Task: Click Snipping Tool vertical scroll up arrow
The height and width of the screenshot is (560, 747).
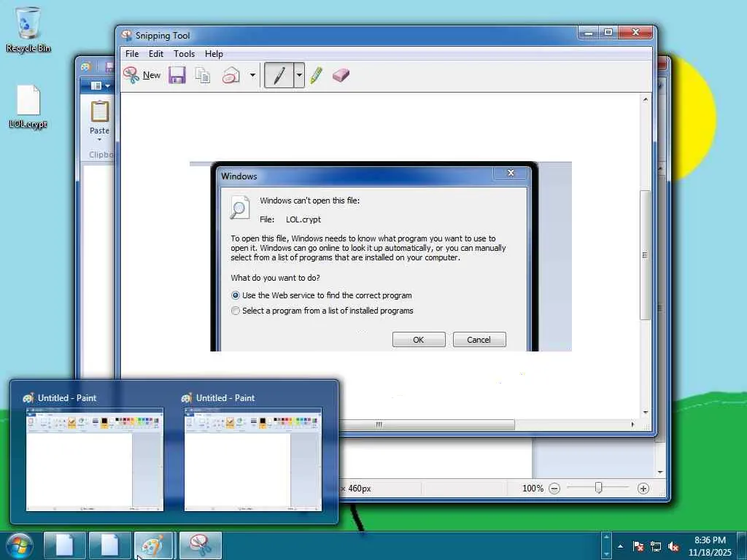Action: point(646,99)
